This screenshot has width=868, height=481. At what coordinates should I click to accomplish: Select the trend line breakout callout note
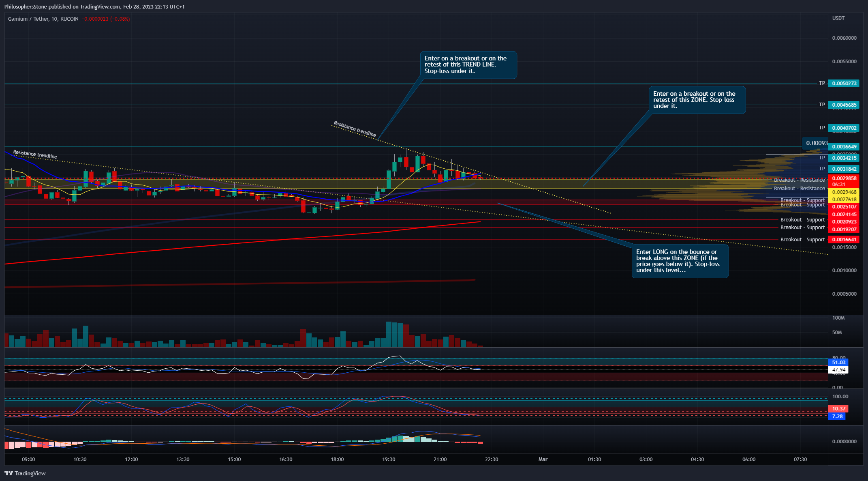[x=468, y=65]
